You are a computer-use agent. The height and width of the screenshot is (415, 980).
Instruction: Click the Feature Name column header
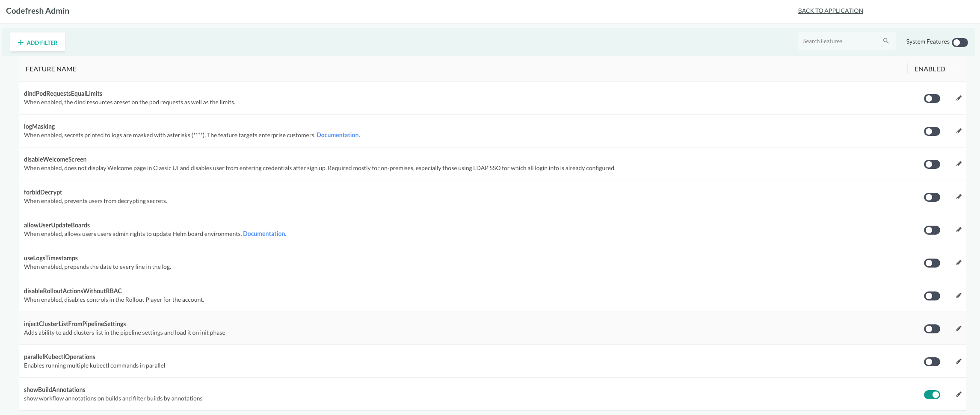(51, 69)
